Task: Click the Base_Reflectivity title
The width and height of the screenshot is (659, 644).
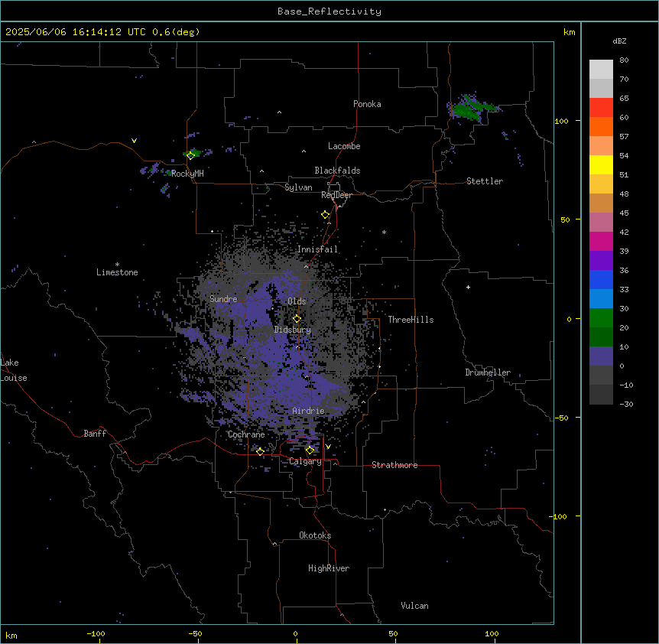Action: pos(329,11)
